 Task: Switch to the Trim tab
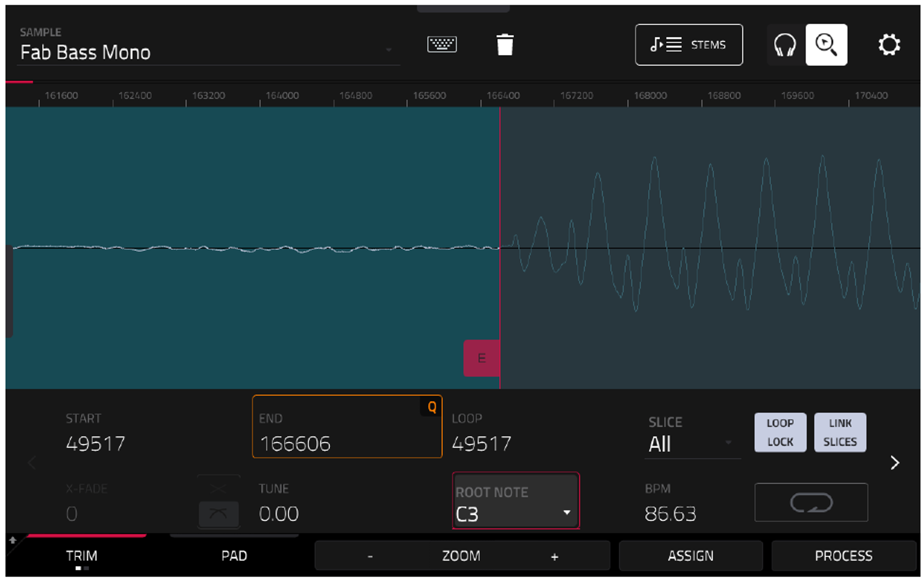[x=81, y=556]
